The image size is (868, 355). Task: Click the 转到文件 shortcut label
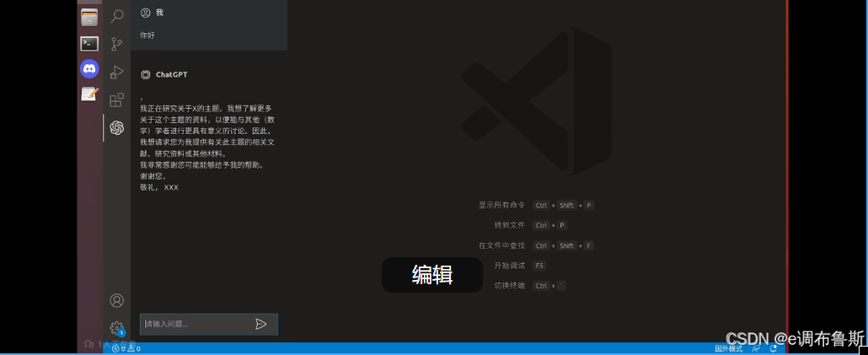(x=510, y=225)
